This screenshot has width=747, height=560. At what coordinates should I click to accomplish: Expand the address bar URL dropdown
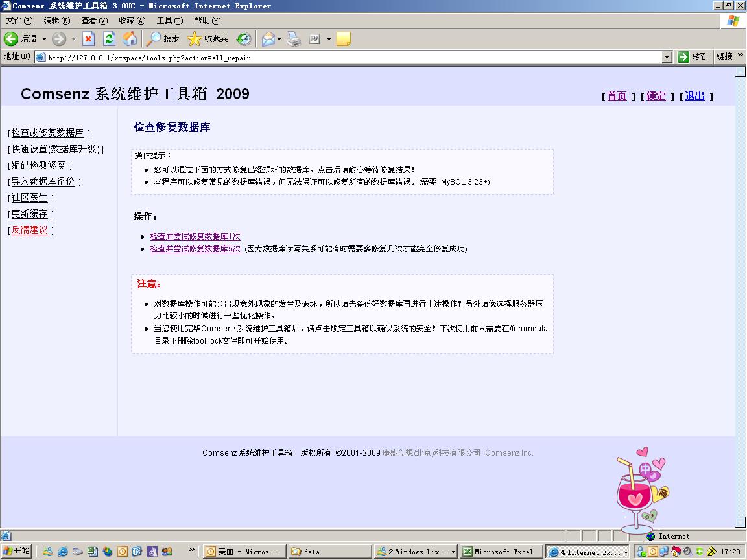point(667,57)
